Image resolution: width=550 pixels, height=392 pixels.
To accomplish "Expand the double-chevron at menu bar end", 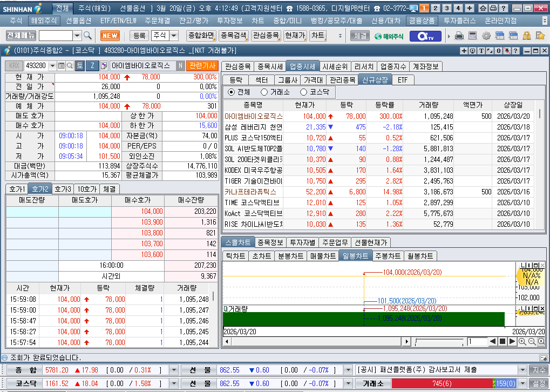I will 545,21.
